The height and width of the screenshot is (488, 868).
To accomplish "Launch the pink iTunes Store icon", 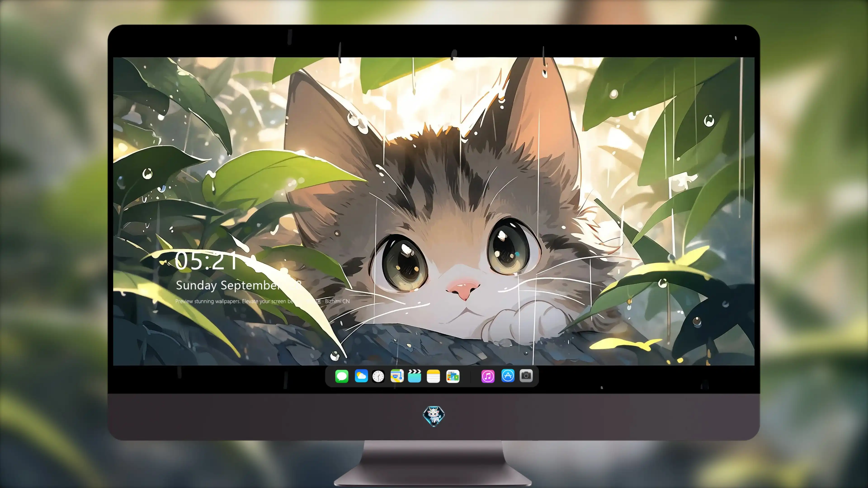I will click(x=488, y=376).
